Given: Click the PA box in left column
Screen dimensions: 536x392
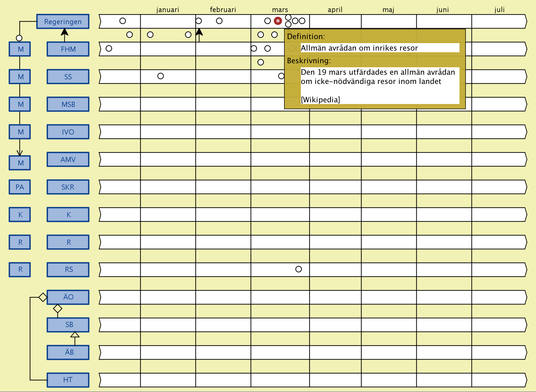Looking at the screenshot, I should [x=20, y=187].
